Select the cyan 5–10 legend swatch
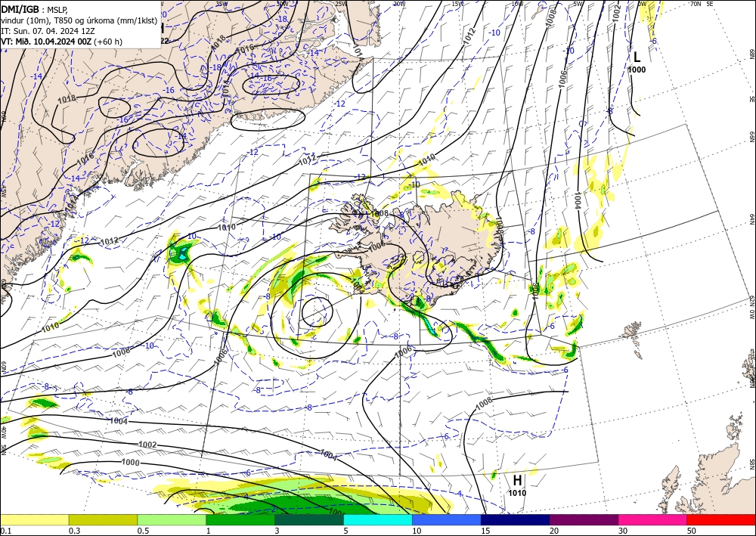This screenshot has width=756, height=536. click(378, 519)
